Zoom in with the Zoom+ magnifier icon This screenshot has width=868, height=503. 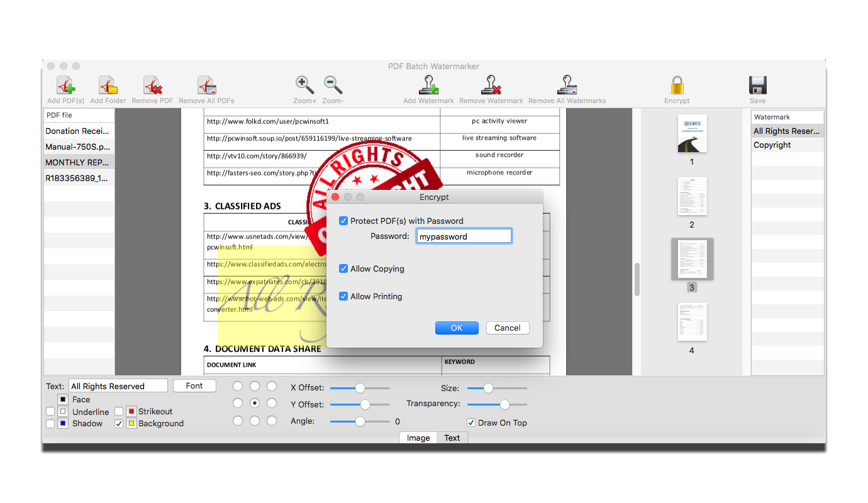304,86
